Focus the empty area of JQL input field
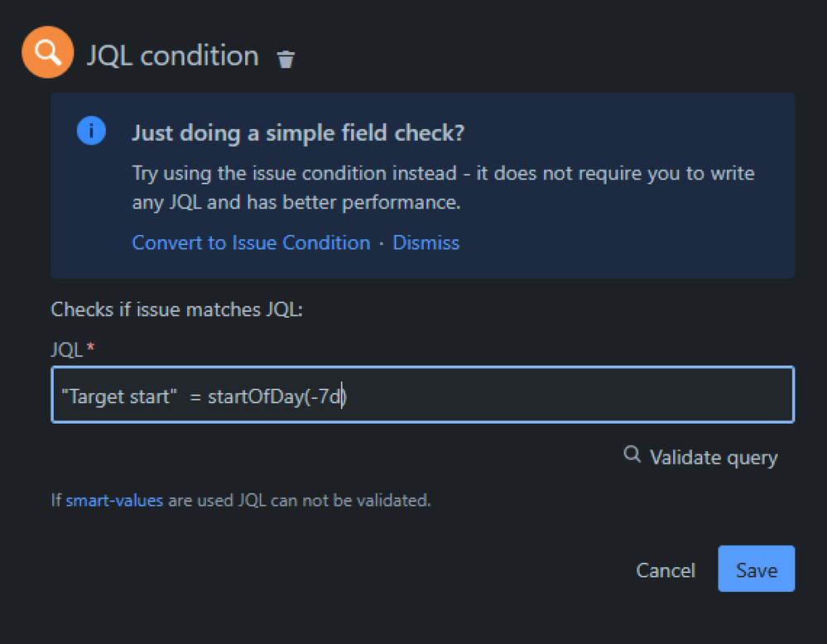The image size is (827, 644). (x=571, y=396)
